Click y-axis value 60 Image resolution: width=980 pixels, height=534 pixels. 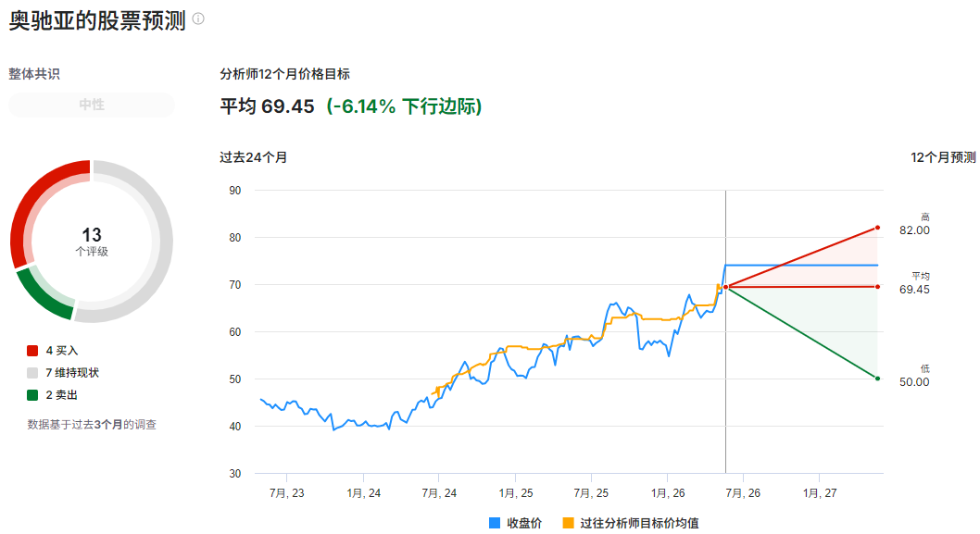tap(235, 332)
